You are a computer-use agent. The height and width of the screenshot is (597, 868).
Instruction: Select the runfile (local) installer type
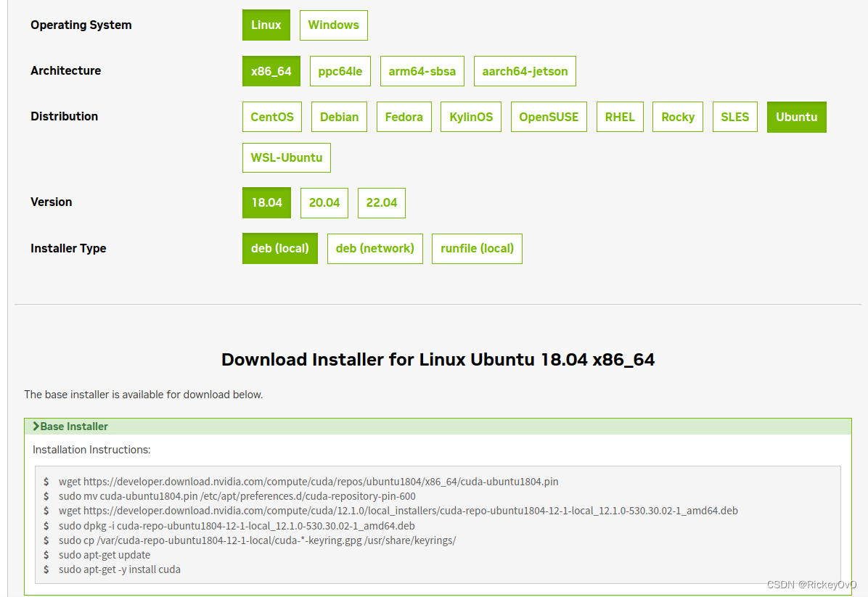pyautogui.click(x=477, y=248)
